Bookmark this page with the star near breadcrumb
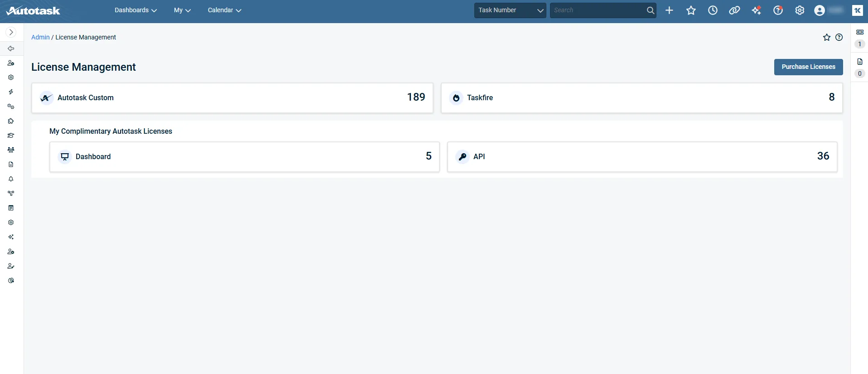 click(x=826, y=38)
